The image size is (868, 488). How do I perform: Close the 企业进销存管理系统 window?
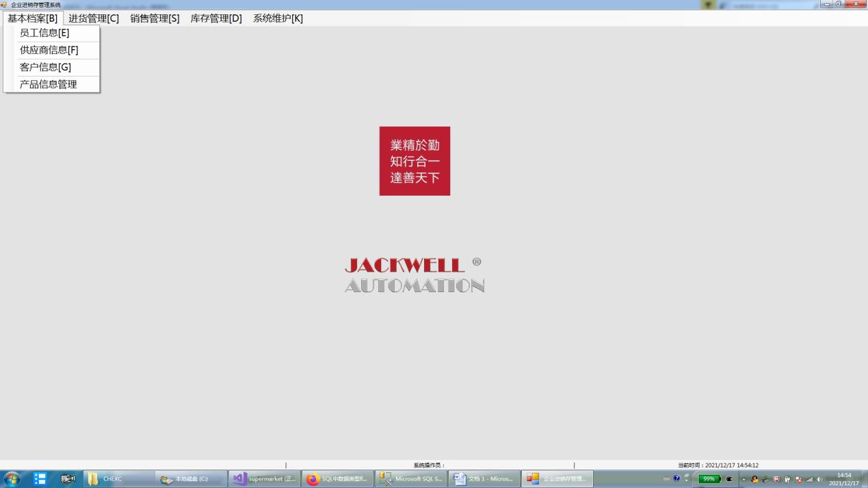click(855, 4)
